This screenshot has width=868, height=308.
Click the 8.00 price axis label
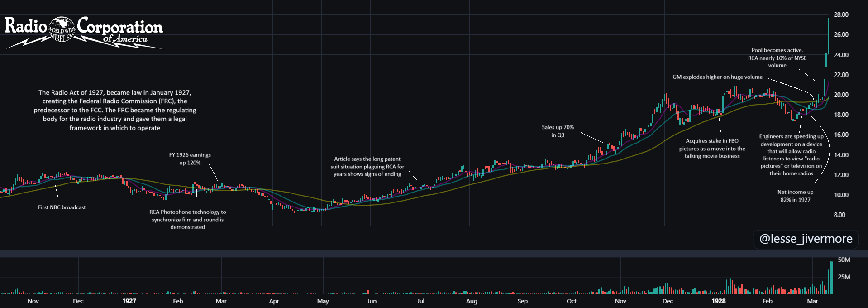(839, 215)
